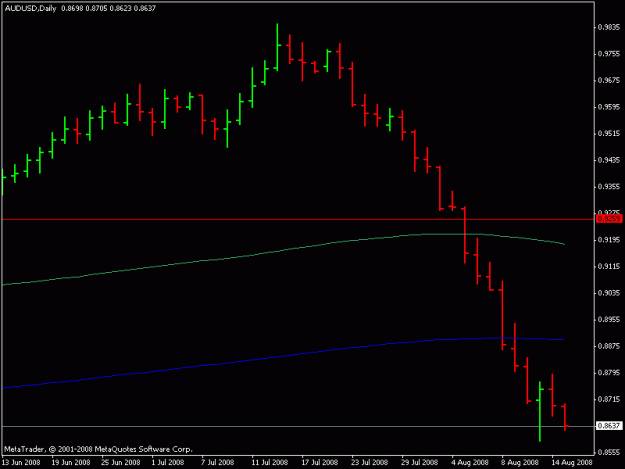Click the OHLC values 0.8698 0.8705 0.8623 0.8637
The image size is (625, 469).
(108, 8)
